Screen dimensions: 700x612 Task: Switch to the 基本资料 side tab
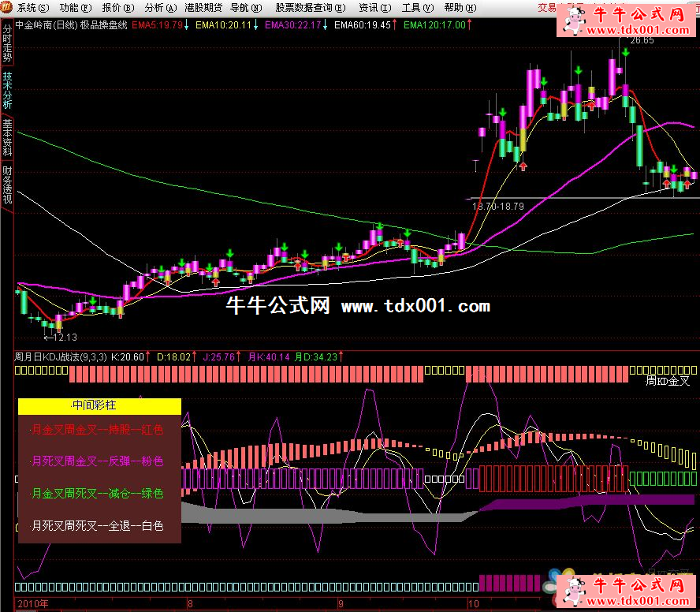click(x=7, y=137)
